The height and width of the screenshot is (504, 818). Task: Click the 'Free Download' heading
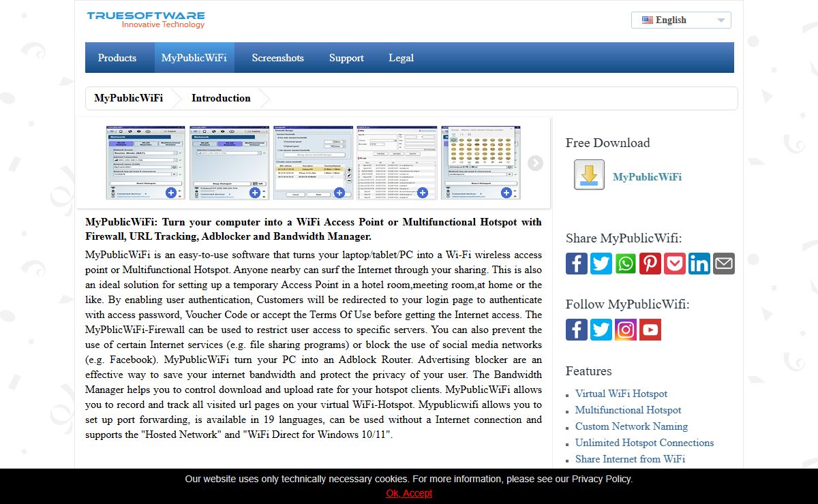pyautogui.click(x=607, y=143)
